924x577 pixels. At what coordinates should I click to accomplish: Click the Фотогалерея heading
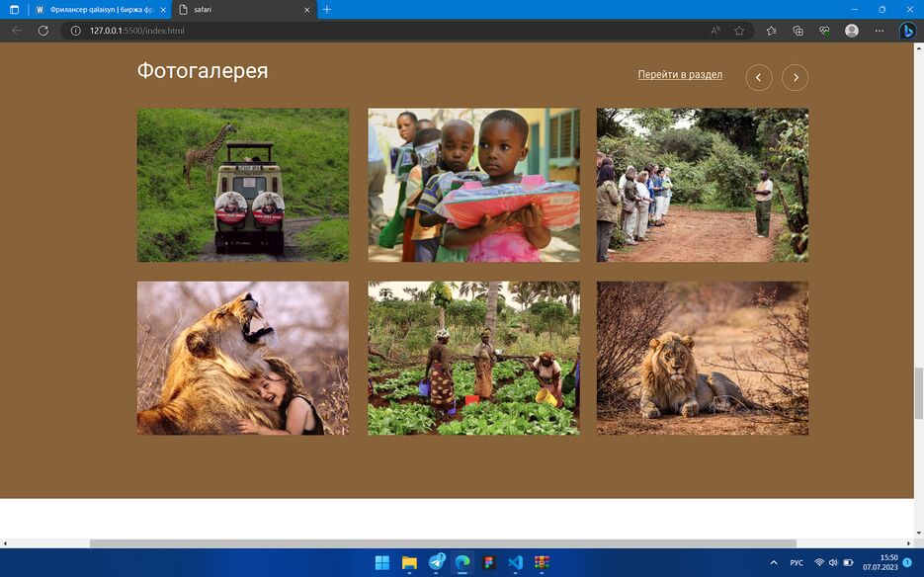[x=203, y=71]
